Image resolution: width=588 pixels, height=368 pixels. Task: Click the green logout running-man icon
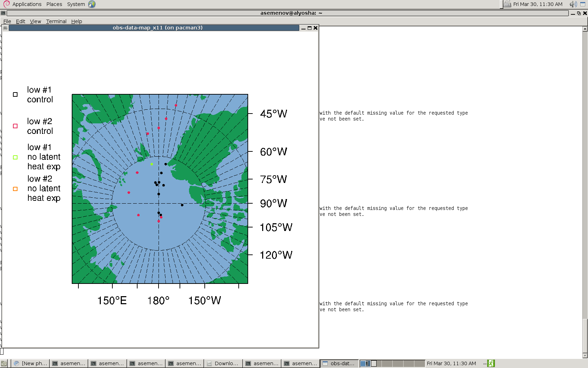coord(491,363)
